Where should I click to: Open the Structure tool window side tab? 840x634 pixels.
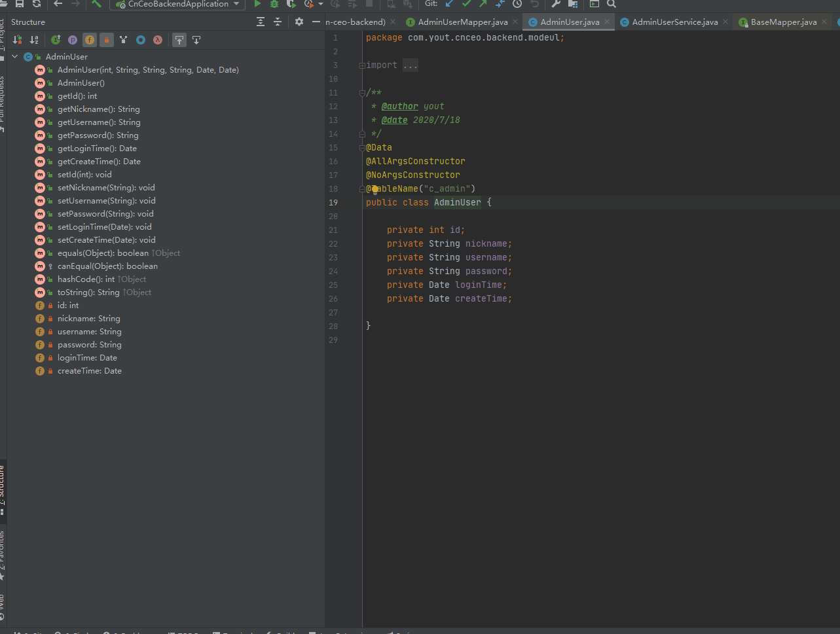point(3,491)
